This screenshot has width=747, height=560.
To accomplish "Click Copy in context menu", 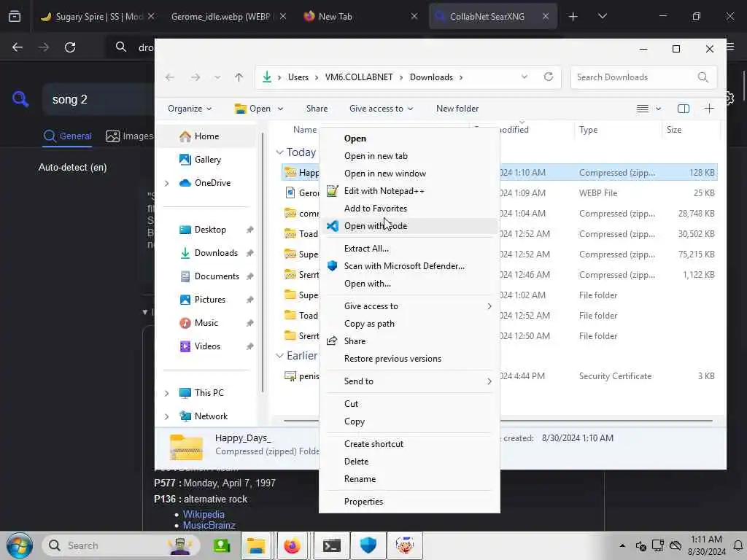I will point(355,421).
